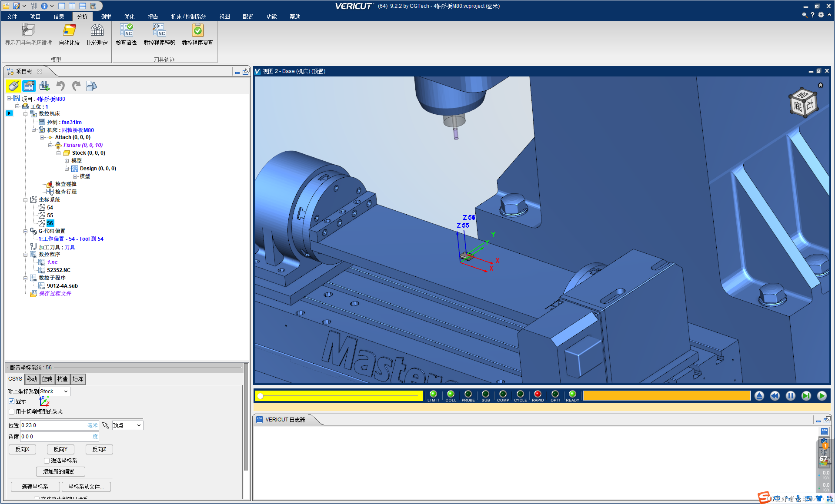Open 附上坐标系到 Stock dropdown

54,391
